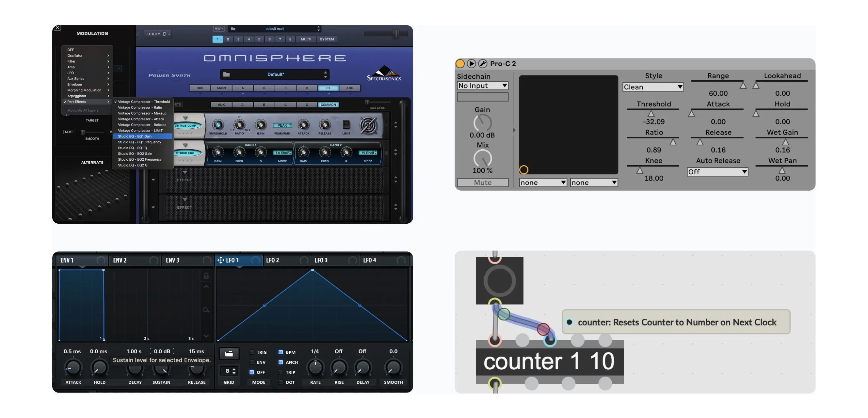The width and height of the screenshot is (868, 418).
Task: Click the Utility gear icon
Action: click(165, 34)
